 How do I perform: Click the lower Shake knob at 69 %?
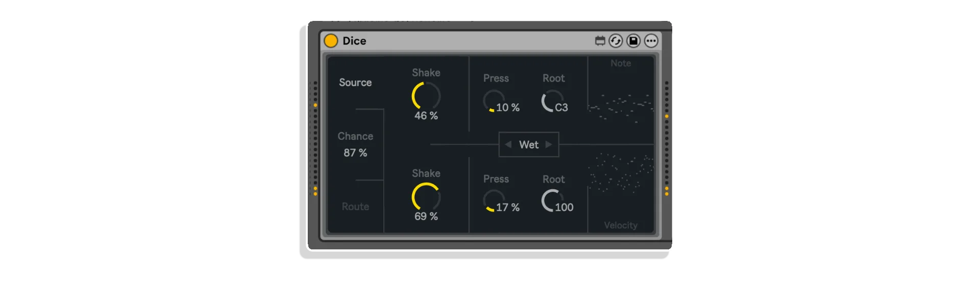(x=426, y=197)
